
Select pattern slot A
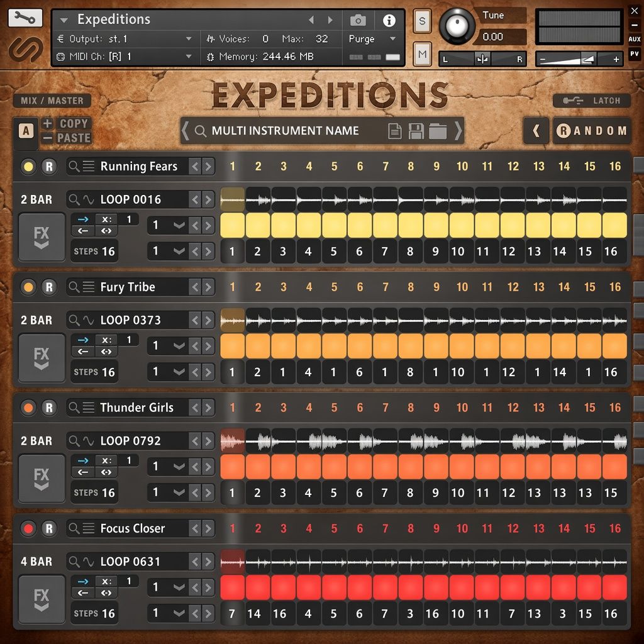coord(26,131)
